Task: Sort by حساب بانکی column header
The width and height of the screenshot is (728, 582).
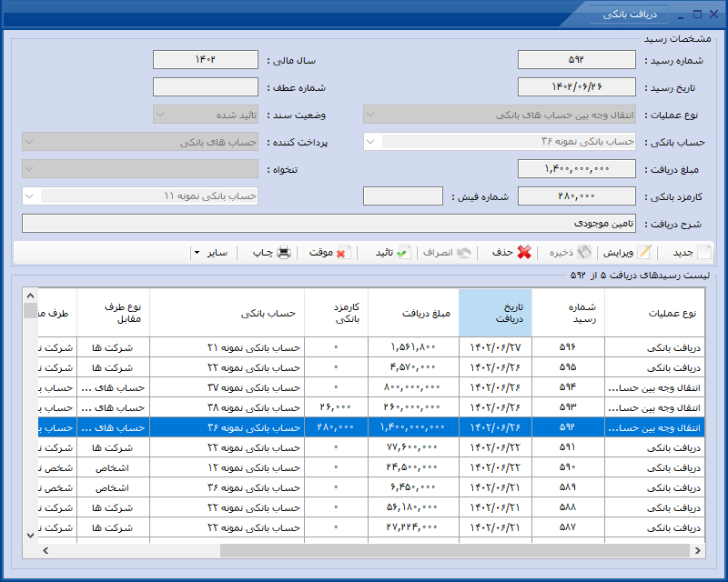Action: point(227,313)
